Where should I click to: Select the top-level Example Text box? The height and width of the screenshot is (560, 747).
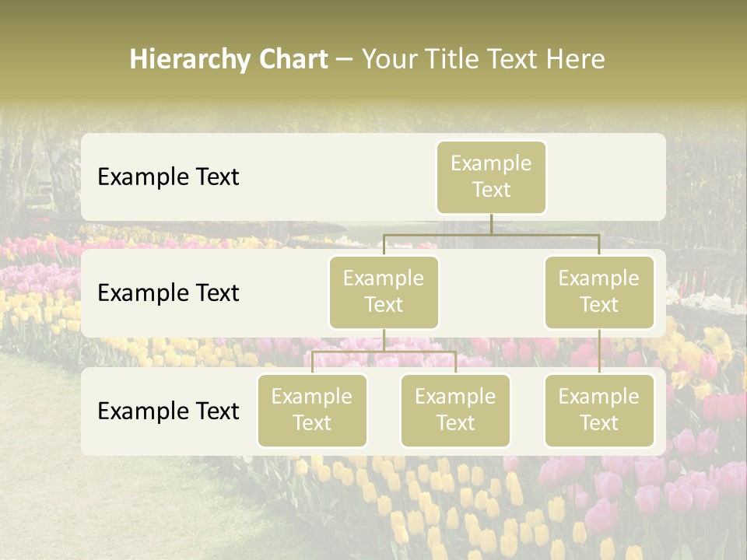click(491, 177)
